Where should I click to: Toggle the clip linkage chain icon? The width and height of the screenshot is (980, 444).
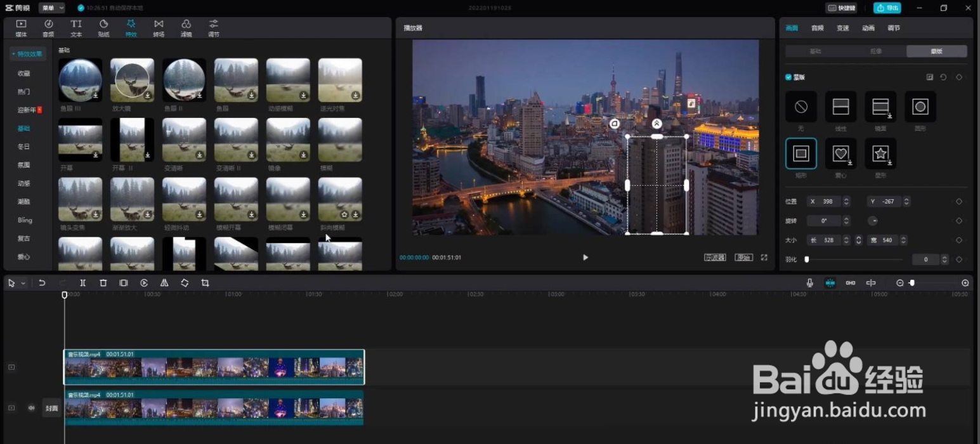point(851,283)
